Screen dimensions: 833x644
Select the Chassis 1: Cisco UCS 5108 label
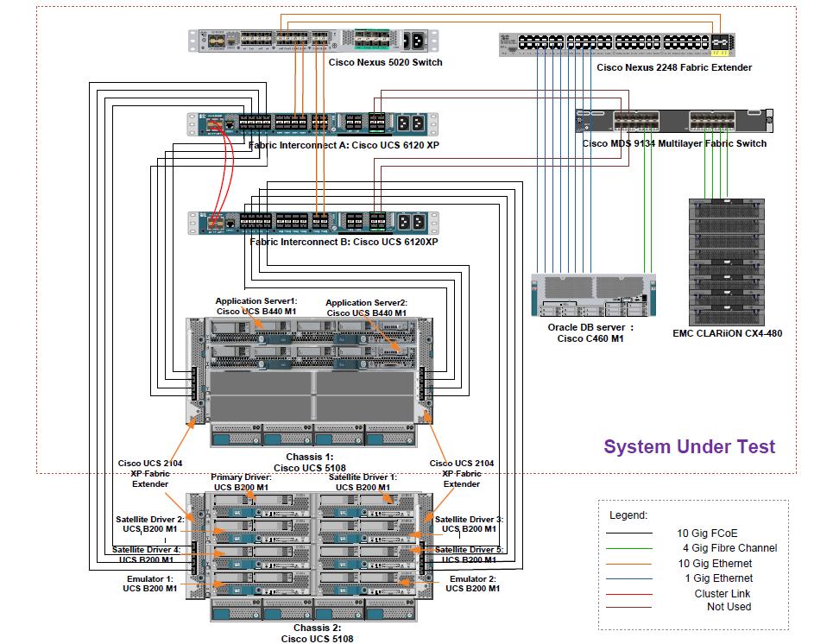(x=311, y=462)
